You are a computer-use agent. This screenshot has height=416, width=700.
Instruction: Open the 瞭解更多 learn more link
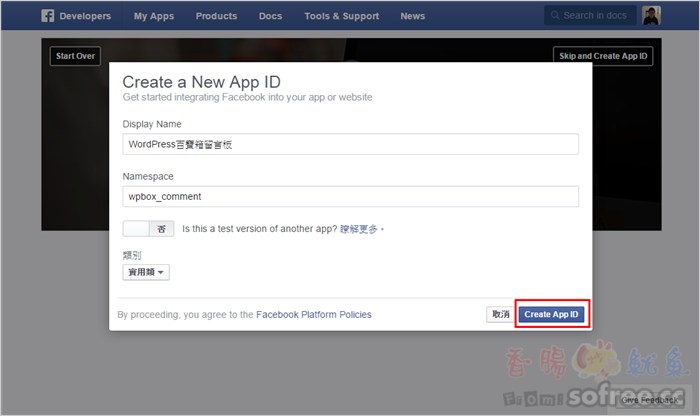[x=358, y=229]
